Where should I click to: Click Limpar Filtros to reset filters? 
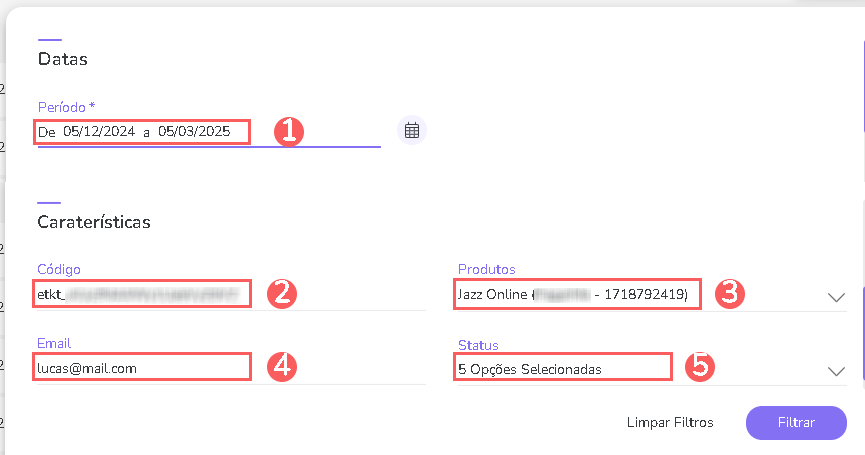click(670, 423)
